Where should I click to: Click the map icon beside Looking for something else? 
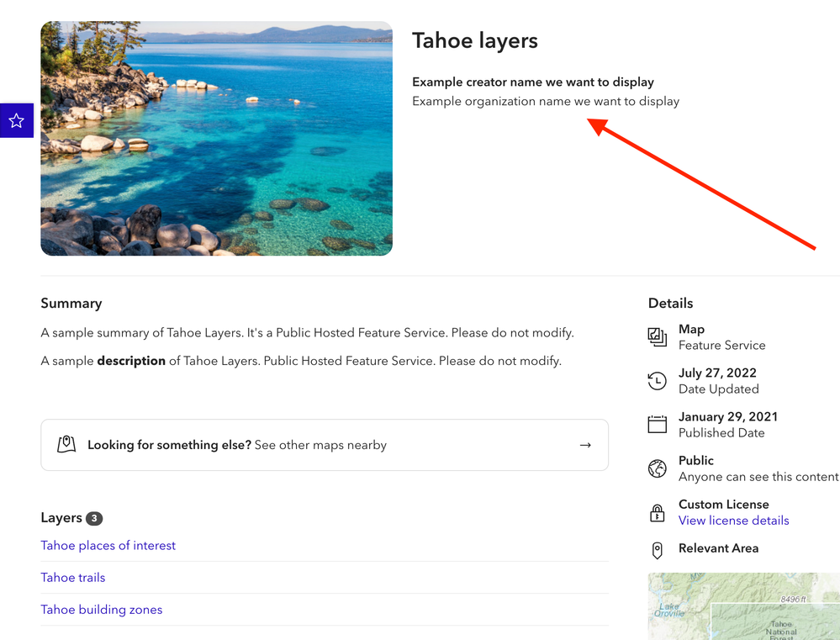(66, 445)
